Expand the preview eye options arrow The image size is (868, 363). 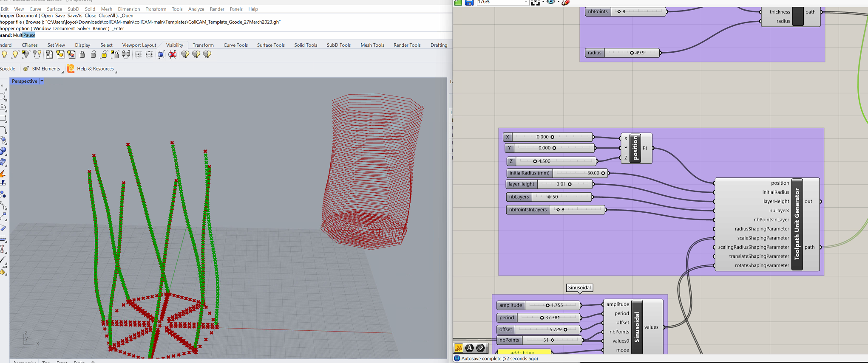(558, 3)
